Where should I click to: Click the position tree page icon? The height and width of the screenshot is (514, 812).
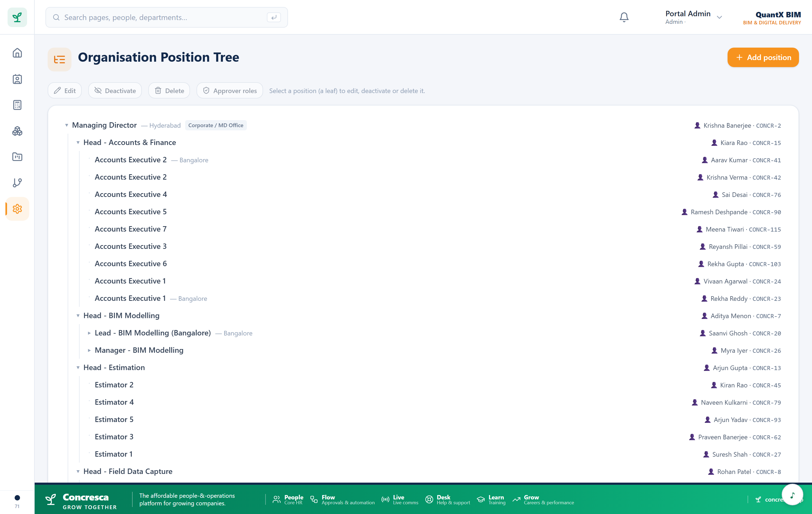pyautogui.click(x=59, y=59)
